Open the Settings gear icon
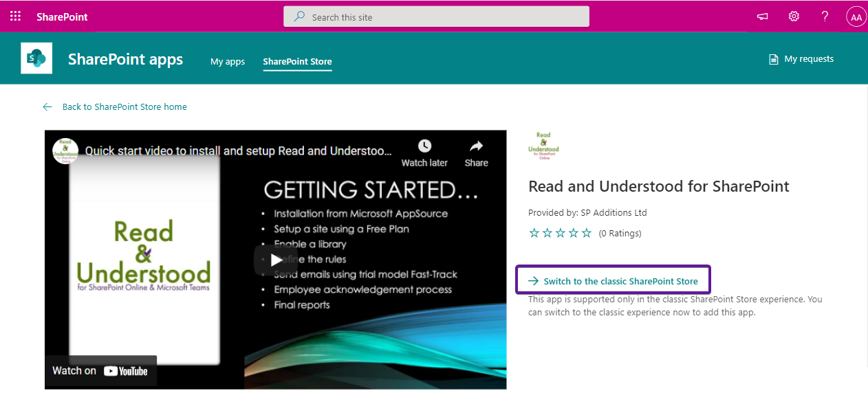 [794, 16]
